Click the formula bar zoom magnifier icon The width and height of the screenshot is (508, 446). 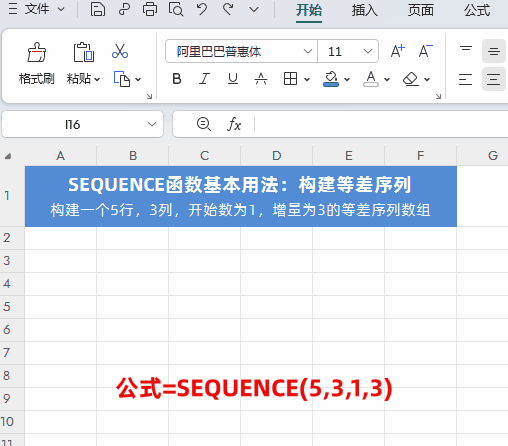click(x=204, y=124)
